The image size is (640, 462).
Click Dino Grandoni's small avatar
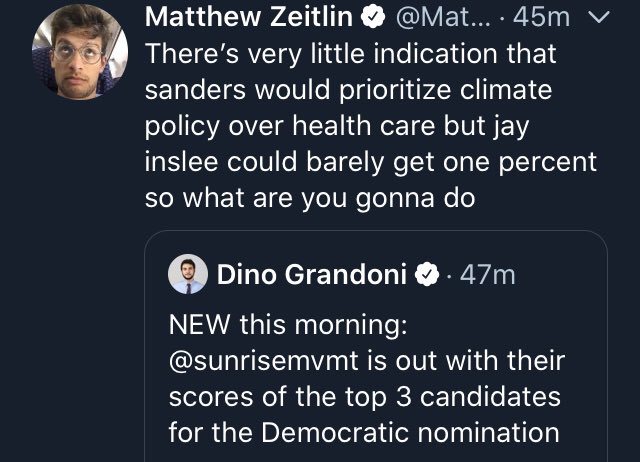tap(188, 274)
